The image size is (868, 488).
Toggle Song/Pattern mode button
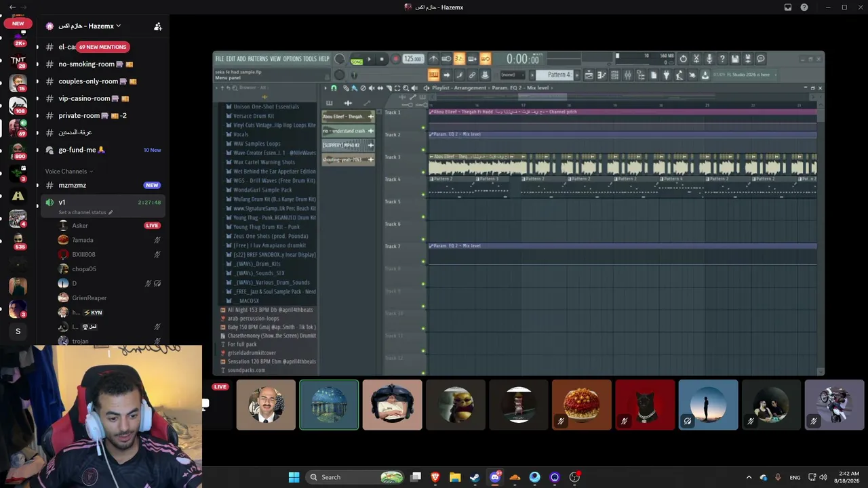[x=357, y=60]
